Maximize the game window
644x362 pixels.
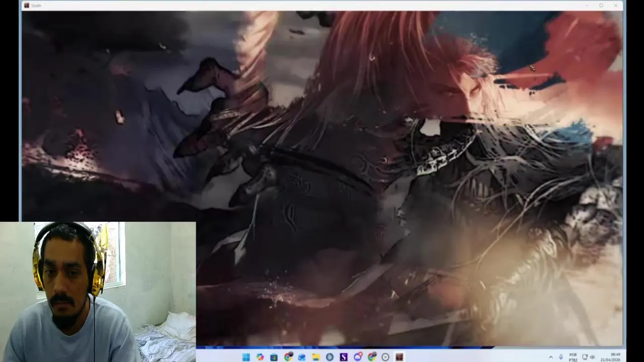point(601,6)
